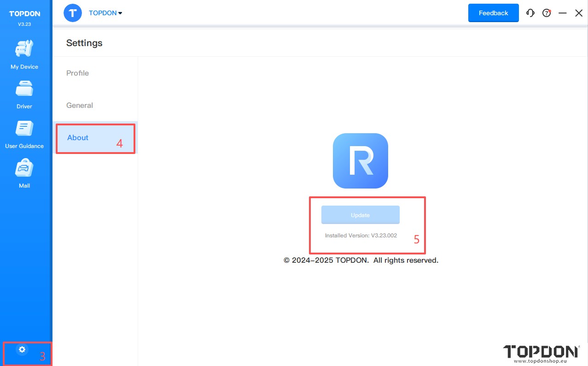Switch to the Profile settings tab

tap(78, 73)
